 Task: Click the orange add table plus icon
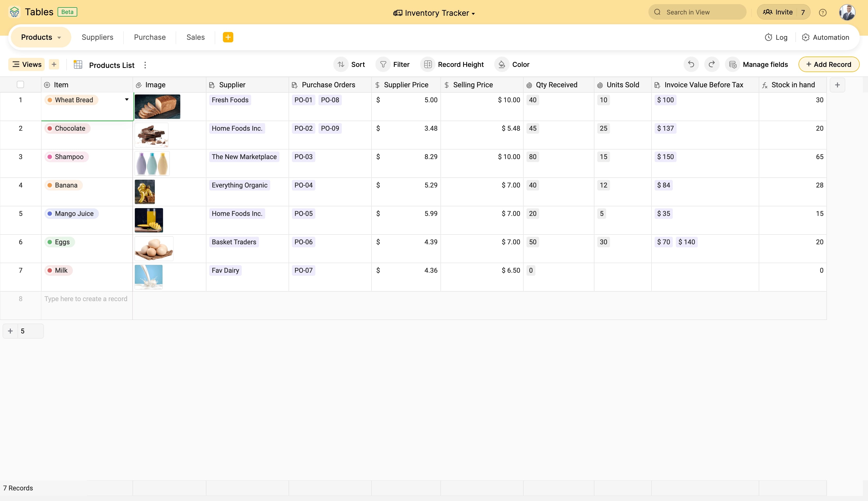point(228,37)
